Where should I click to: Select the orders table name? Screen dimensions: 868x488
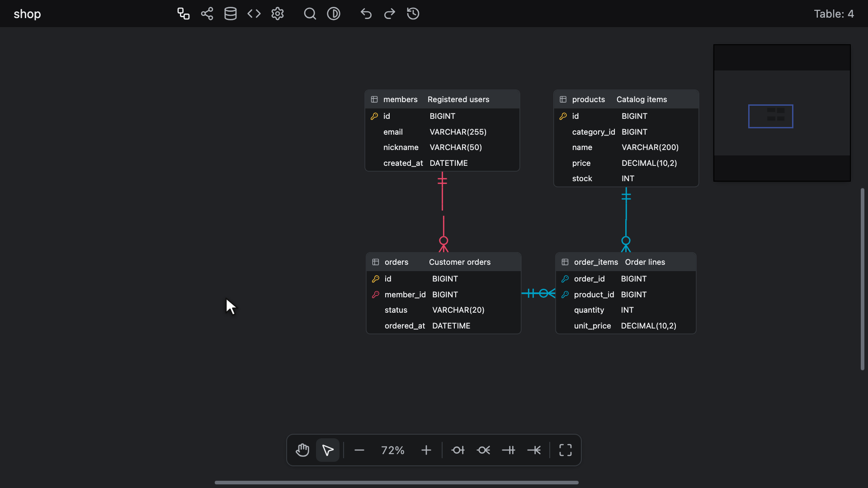point(396,262)
